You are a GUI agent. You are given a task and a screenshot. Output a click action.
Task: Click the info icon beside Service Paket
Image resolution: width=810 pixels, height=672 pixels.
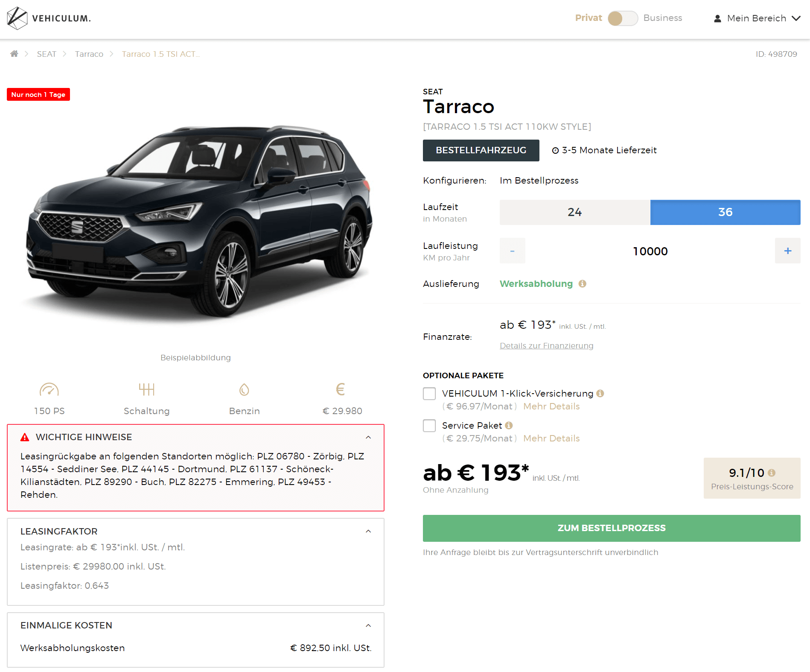509,426
